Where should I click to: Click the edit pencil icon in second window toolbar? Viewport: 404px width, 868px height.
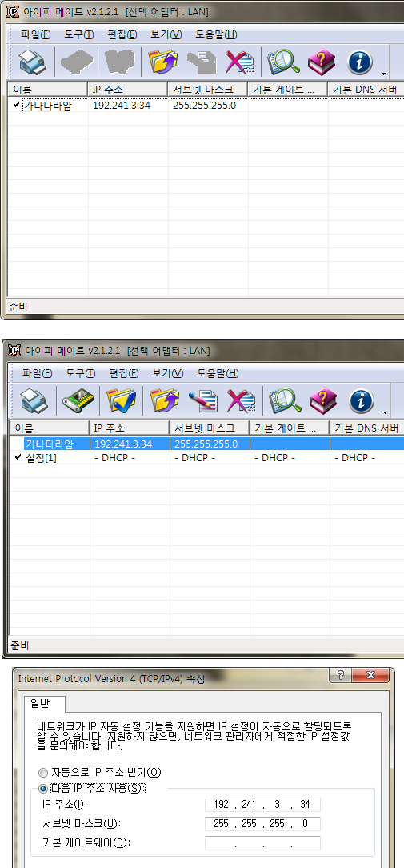(x=202, y=401)
